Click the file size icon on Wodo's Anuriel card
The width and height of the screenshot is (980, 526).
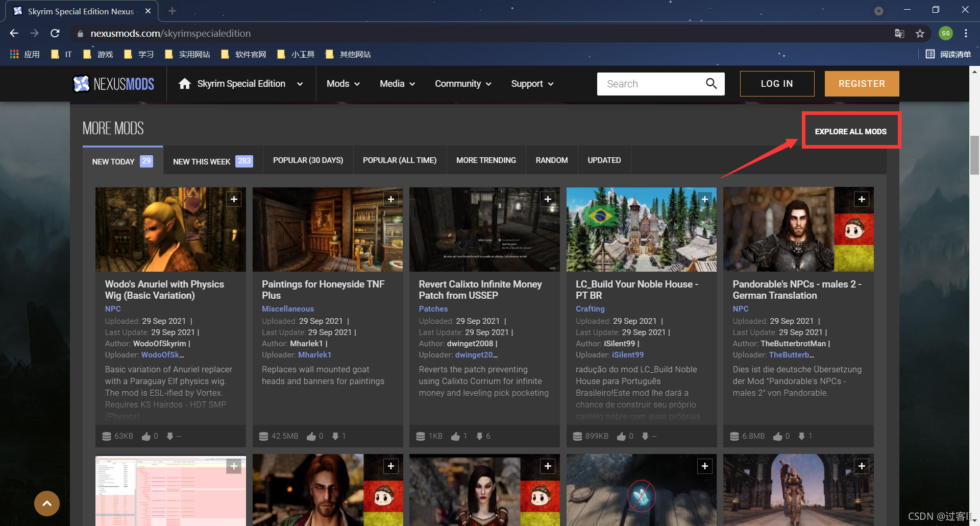[x=107, y=436]
